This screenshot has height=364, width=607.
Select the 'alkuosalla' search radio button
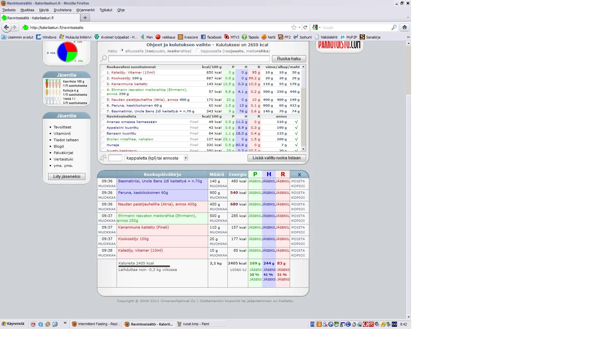[x=122, y=50]
